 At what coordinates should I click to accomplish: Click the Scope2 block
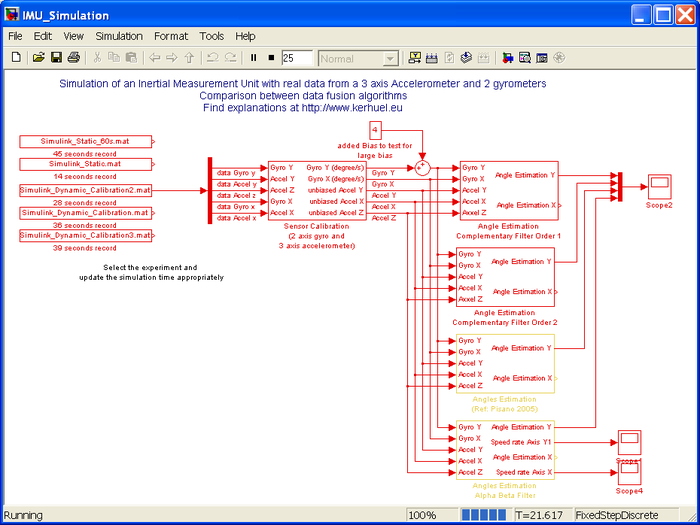pyautogui.click(x=659, y=186)
